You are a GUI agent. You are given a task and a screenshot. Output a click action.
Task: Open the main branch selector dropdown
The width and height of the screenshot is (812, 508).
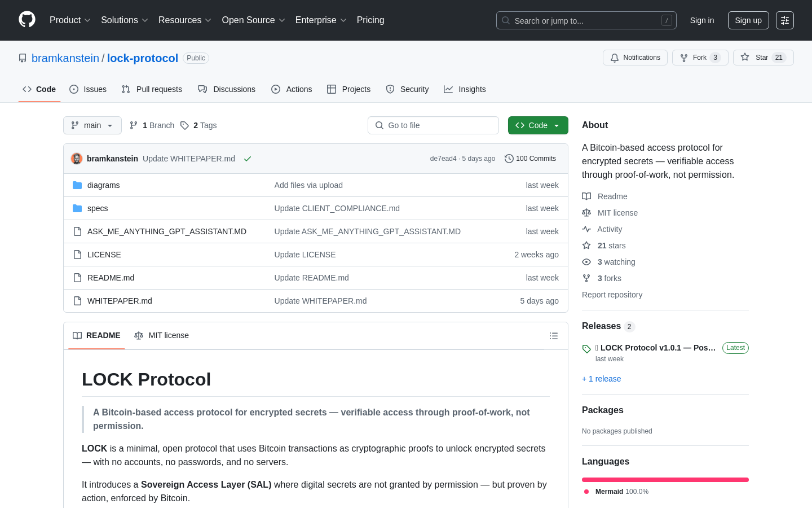[92, 125]
